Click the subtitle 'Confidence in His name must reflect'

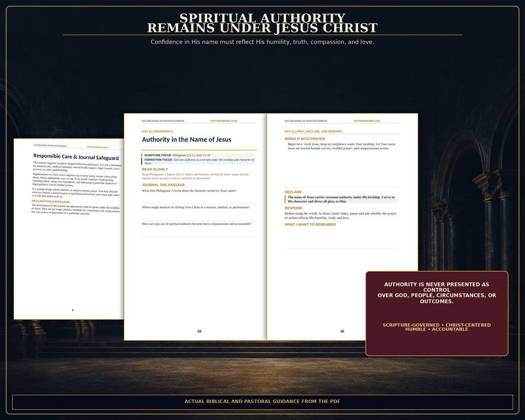(262, 42)
